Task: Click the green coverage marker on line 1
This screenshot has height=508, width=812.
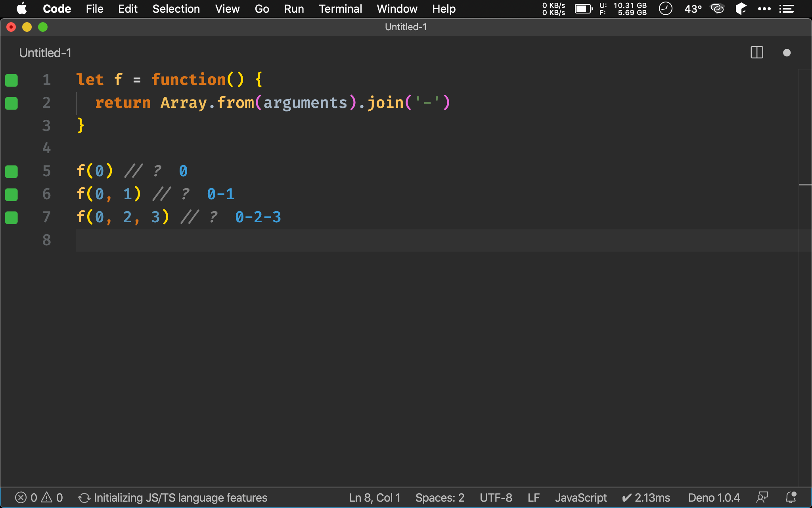Action: click(11, 80)
